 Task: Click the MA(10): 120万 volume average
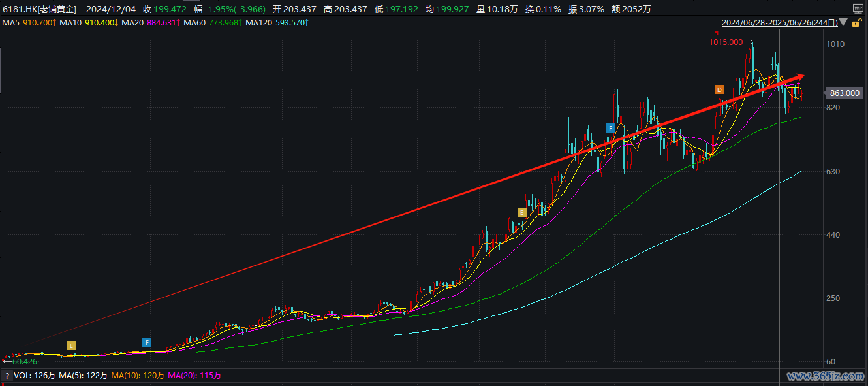pos(137,376)
